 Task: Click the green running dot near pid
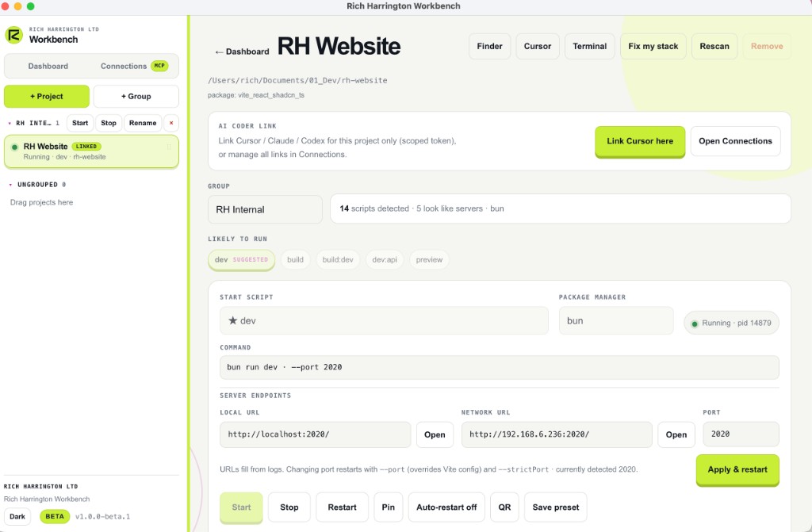coord(695,323)
